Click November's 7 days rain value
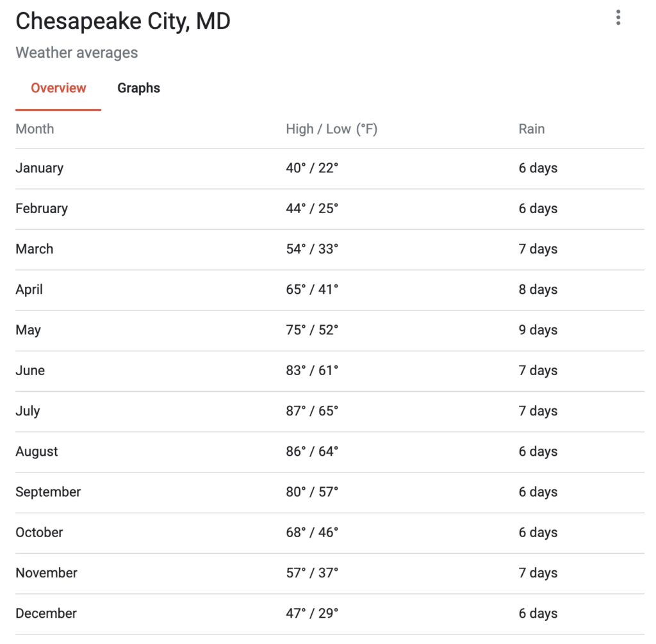The image size is (656, 644). 537,573
